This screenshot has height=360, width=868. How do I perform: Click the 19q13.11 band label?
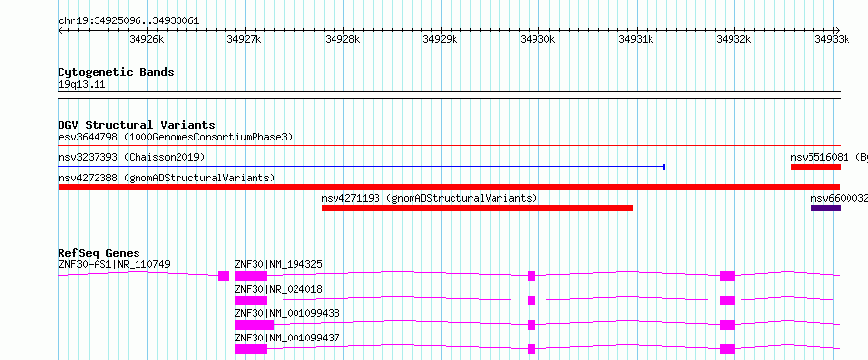pyautogui.click(x=82, y=85)
